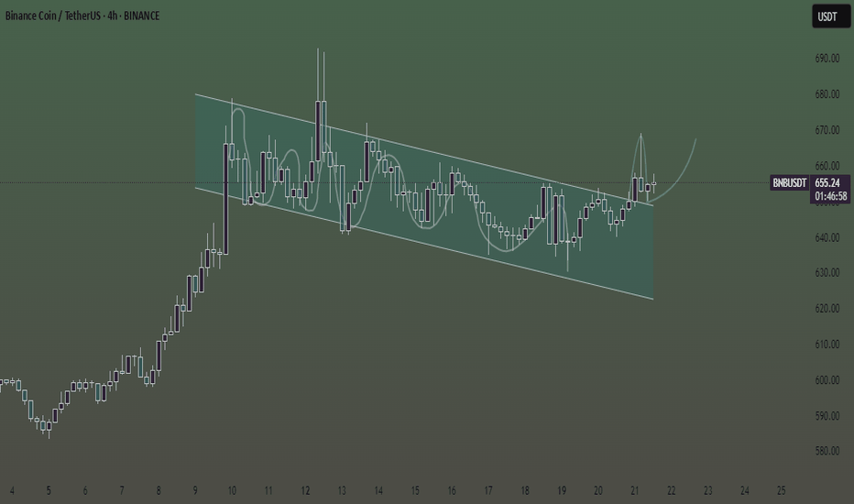The image size is (854, 504).
Task: Click date 4 on time axis
Action: [12, 491]
